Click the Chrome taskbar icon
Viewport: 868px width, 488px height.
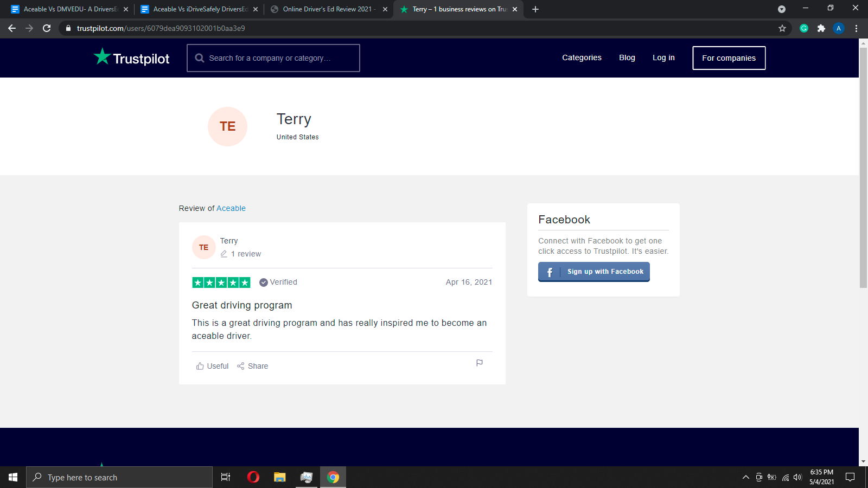(333, 477)
